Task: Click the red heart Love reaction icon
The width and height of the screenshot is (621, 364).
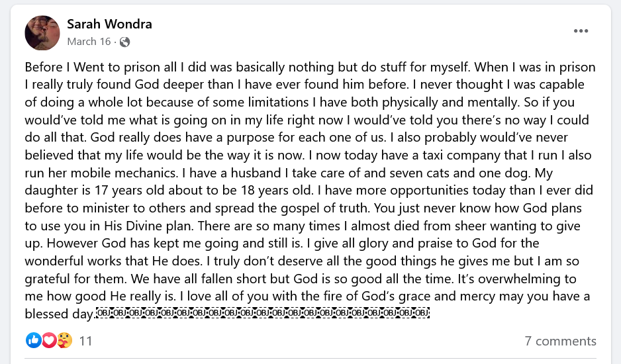Action: (x=48, y=341)
